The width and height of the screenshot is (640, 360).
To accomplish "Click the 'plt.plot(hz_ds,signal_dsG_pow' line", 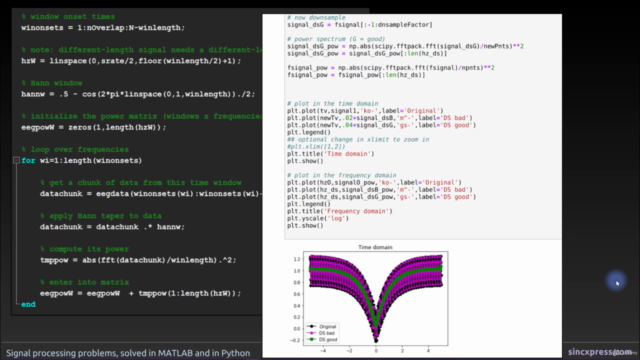I will click(x=381, y=197).
